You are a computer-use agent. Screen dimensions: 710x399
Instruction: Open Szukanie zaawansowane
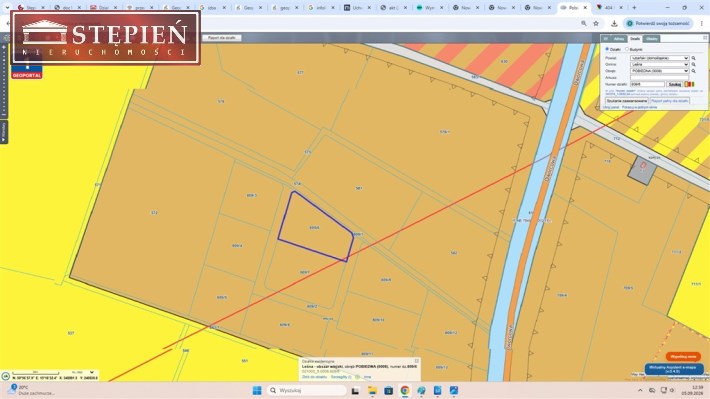627,101
